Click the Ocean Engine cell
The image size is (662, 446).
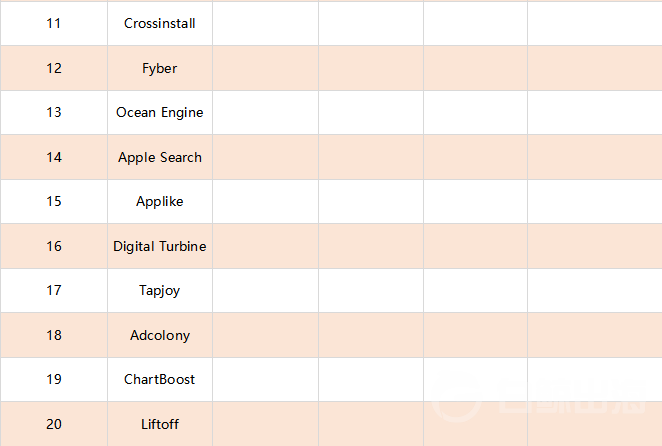point(160,112)
